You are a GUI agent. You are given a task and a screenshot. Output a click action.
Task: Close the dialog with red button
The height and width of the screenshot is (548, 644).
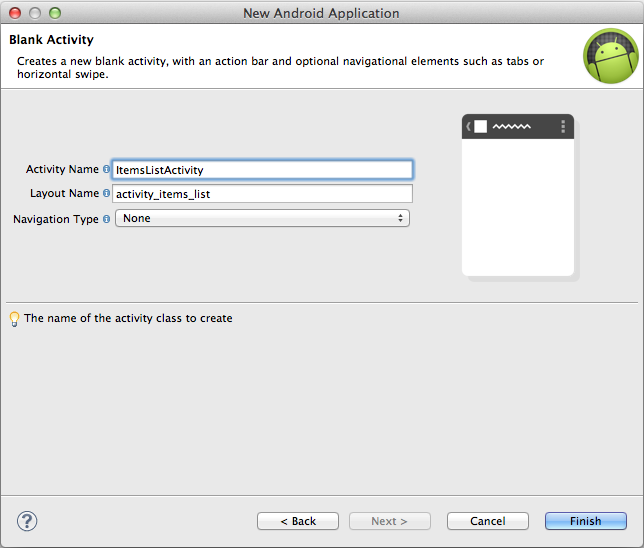[15, 13]
